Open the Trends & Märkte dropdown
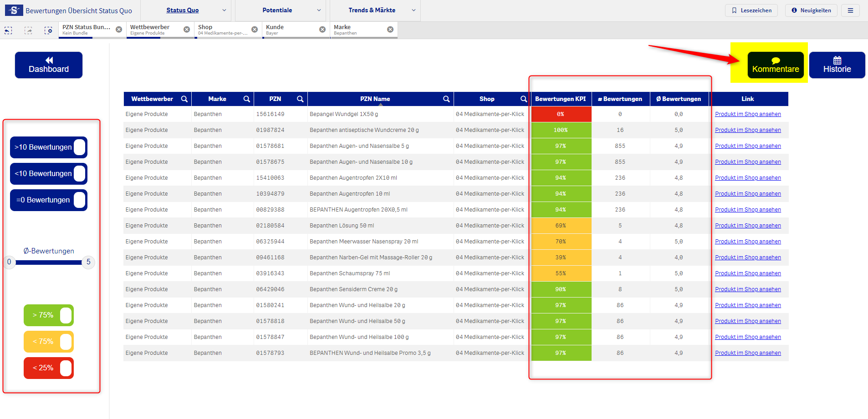This screenshot has width=868, height=419. (x=413, y=10)
